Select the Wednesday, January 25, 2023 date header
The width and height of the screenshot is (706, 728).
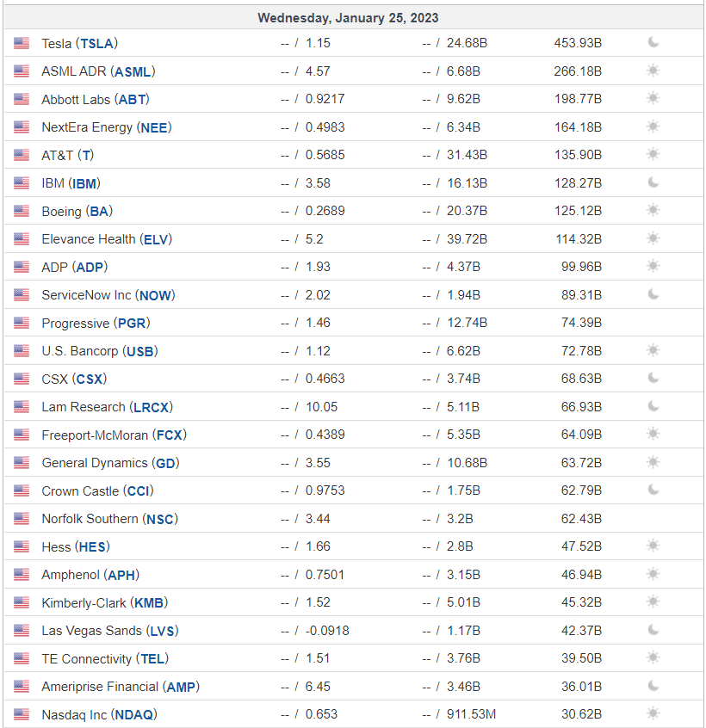coord(348,18)
